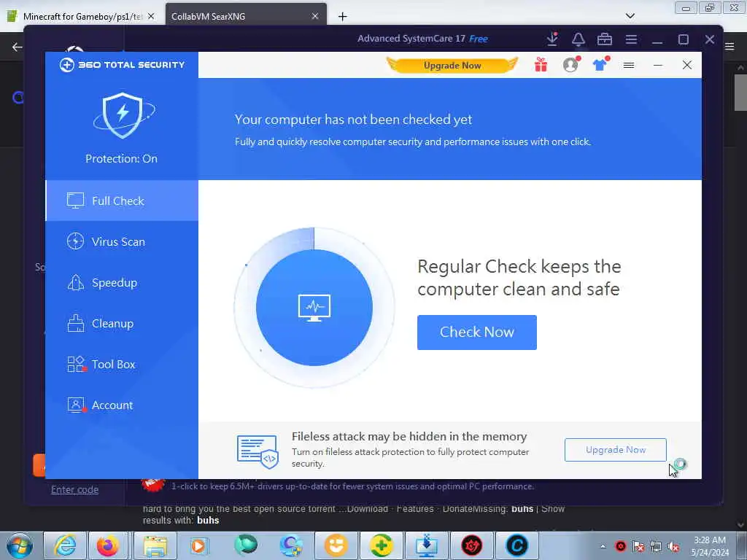747x560 pixels.
Task: Open Advanced SystemCare from the taskbar
Action: pos(517,545)
